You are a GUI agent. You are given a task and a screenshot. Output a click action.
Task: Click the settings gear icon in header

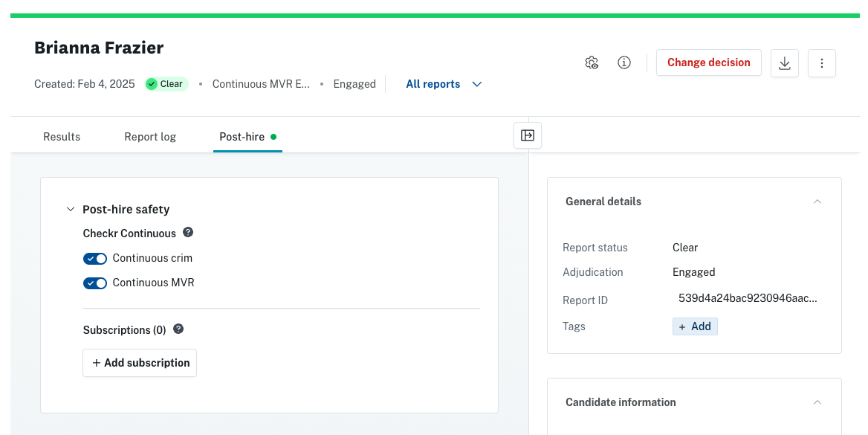592,62
